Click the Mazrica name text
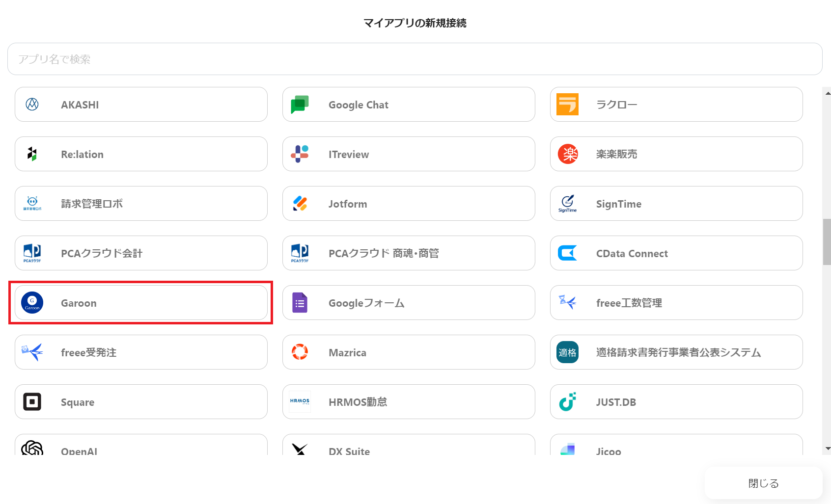The width and height of the screenshot is (831, 504). pos(348,352)
